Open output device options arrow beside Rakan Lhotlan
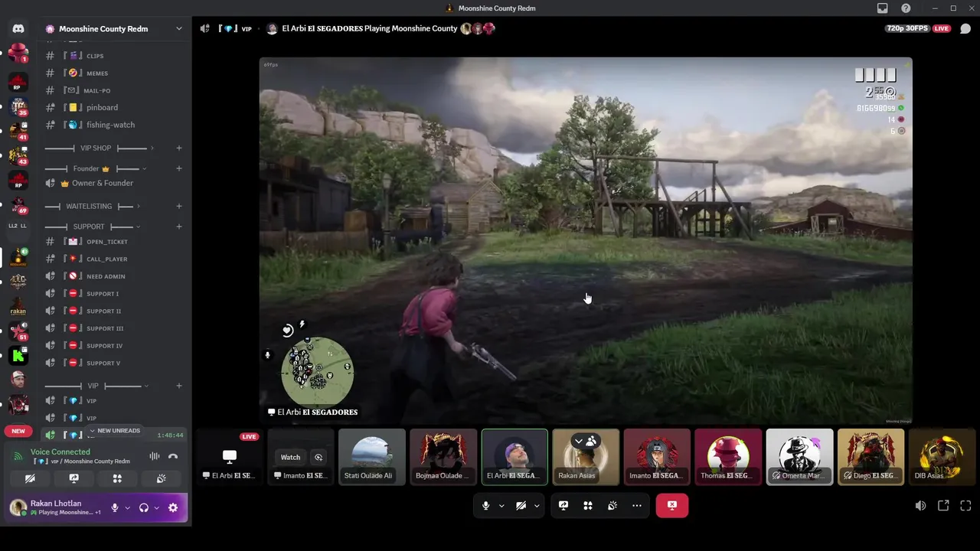This screenshot has width=980, height=551. point(157,507)
